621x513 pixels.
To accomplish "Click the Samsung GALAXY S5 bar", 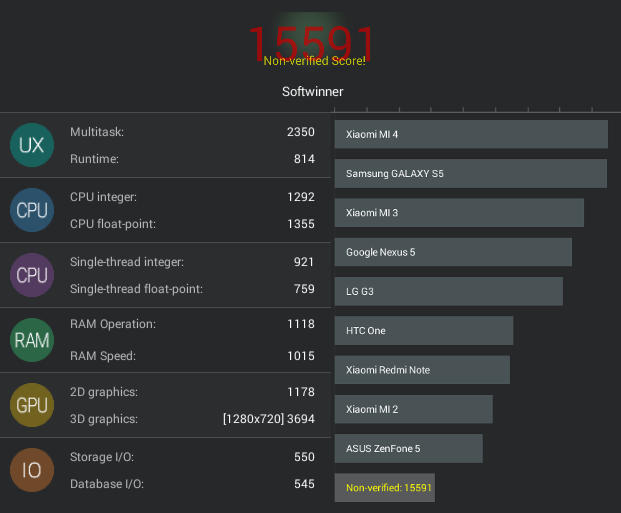I will [x=471, y=174].
